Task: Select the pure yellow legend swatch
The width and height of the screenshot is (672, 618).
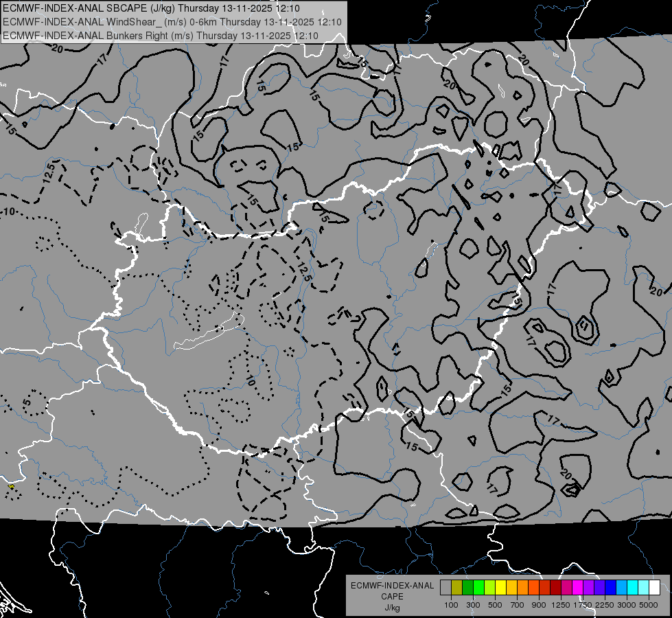Action: pyautogui.click(x=500, y=587)
